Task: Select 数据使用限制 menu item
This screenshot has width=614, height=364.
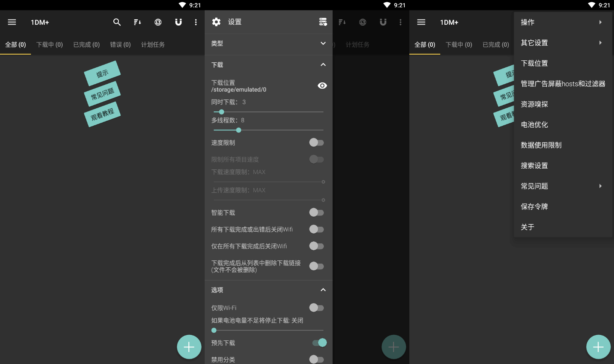Action: pos(564,145)
